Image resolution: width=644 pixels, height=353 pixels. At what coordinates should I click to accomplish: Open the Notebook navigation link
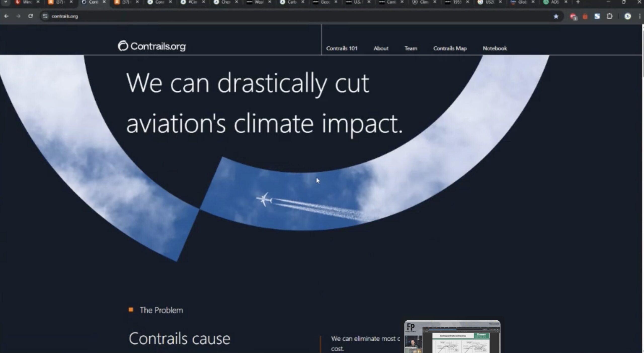pyautogui.click(x=495, y=48)
